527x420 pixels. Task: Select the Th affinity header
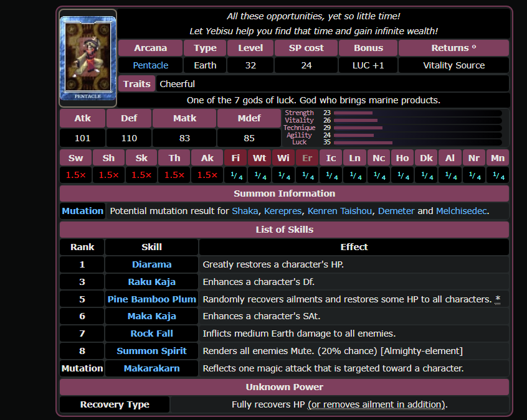click(x=174, y=158)
